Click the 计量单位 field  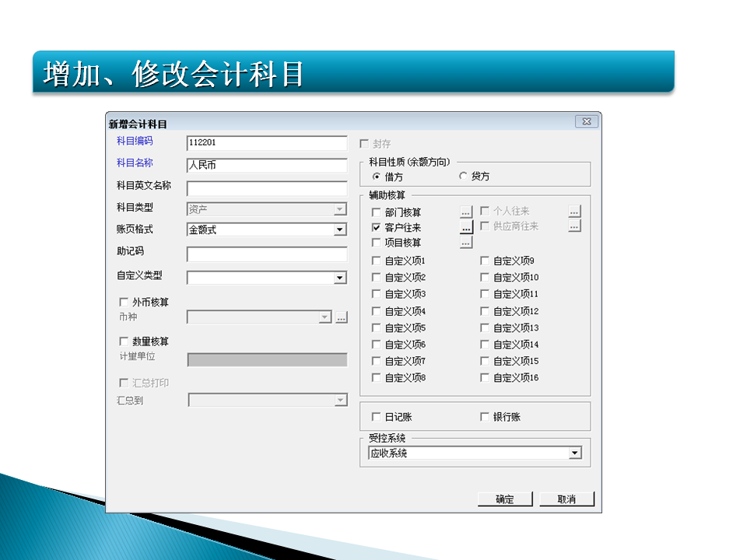pos(267,360)
